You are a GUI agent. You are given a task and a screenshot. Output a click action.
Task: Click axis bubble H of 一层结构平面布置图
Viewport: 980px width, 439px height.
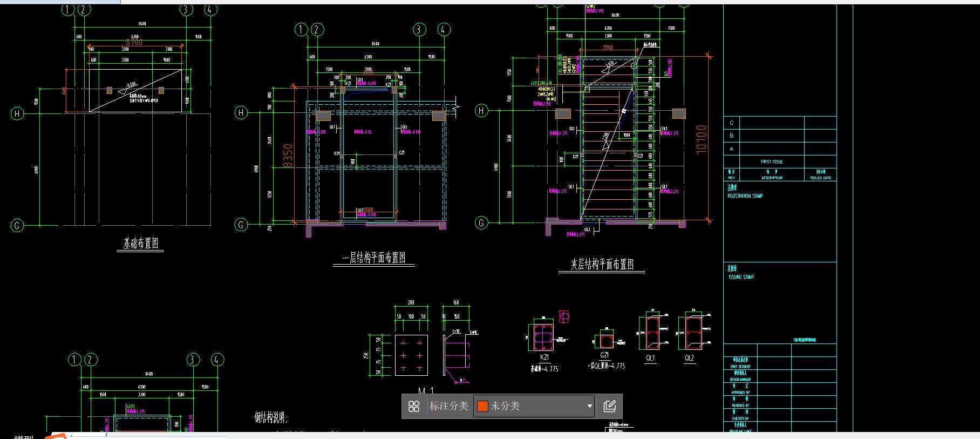coord(241,112)
